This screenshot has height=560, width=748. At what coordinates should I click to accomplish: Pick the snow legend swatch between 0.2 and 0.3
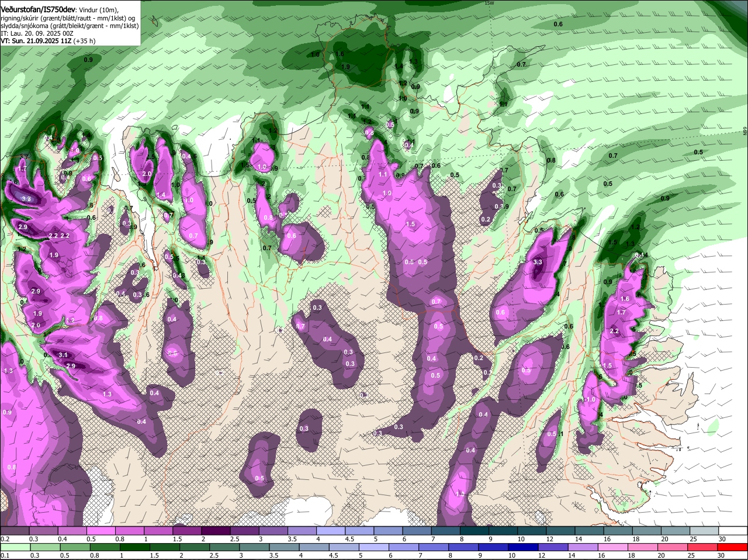pyautogui.click(x=15, y=530)
